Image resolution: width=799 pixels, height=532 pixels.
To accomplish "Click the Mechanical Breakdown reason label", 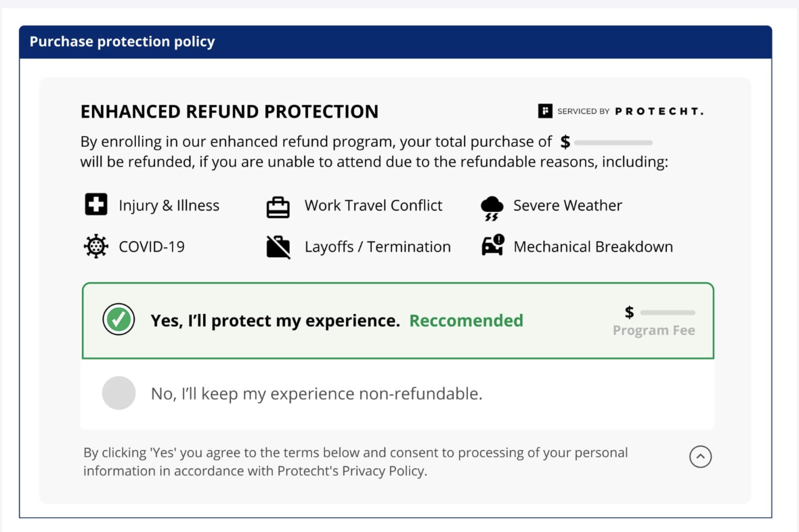I will click(593, 247).
